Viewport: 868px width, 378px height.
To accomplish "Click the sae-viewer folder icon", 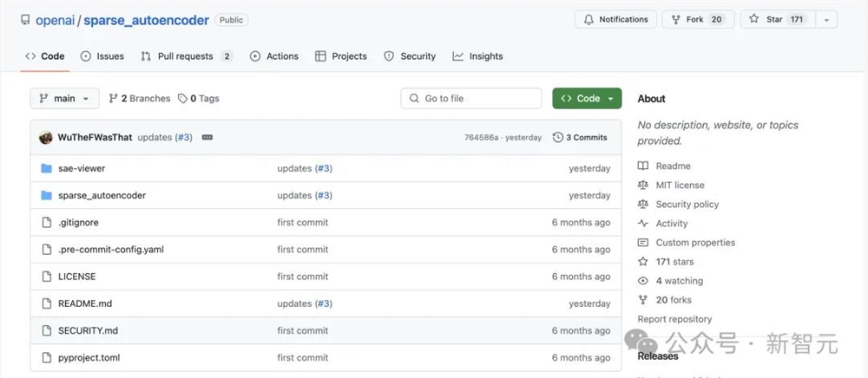I will coord(47,168).
